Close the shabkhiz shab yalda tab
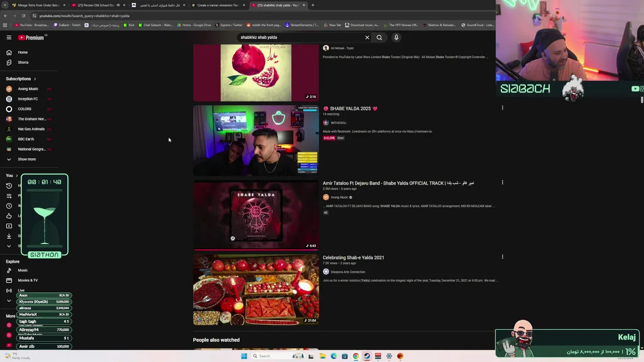Screen dimensions: 644x362 304,5
